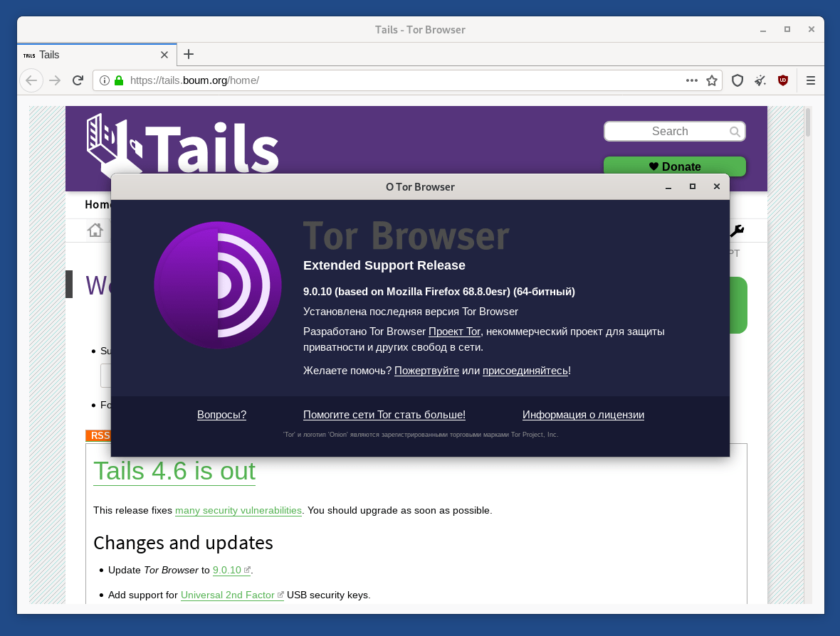Click the 'Пожертвуйте' donate link
The width and height of the screenshot is (840, 636).
click(x=426, y=371)
